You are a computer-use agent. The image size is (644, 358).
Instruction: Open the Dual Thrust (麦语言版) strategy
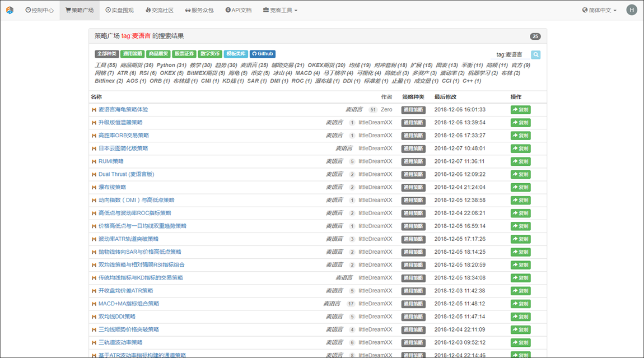click(x=126, y=174)
